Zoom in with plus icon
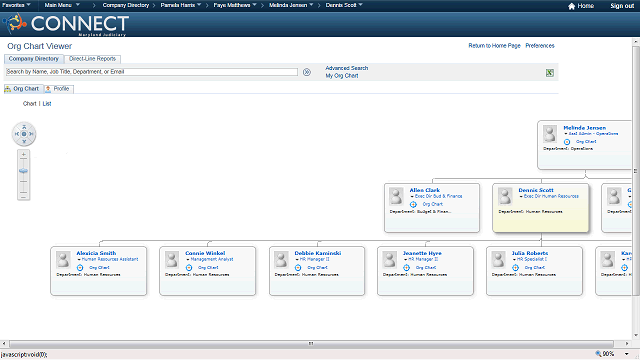This screenshot has width=640, height=360. (x=24, y=155)
